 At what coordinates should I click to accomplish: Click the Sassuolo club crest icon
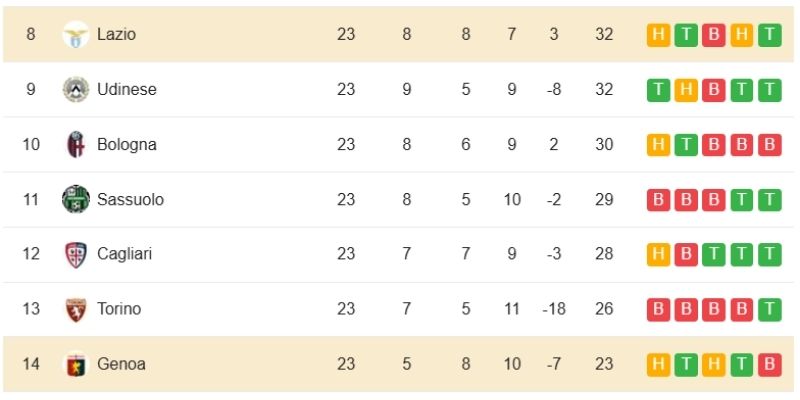coord(75,199)
